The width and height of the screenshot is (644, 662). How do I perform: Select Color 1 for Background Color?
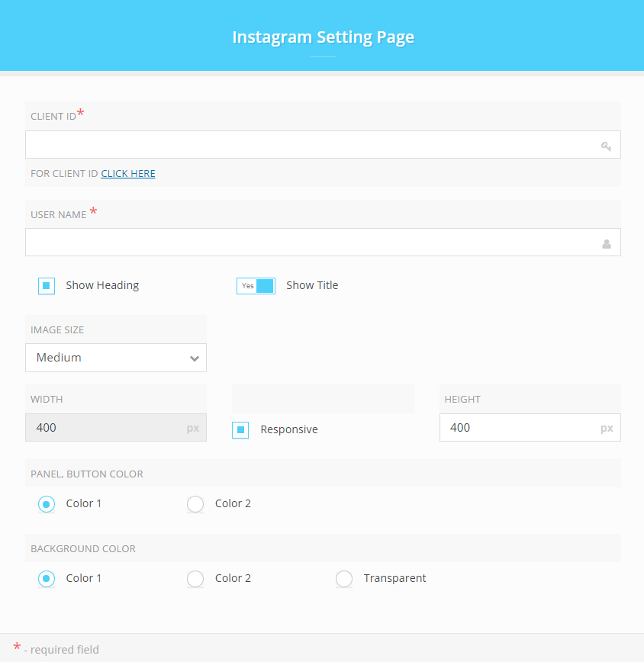tap(47, 579)
